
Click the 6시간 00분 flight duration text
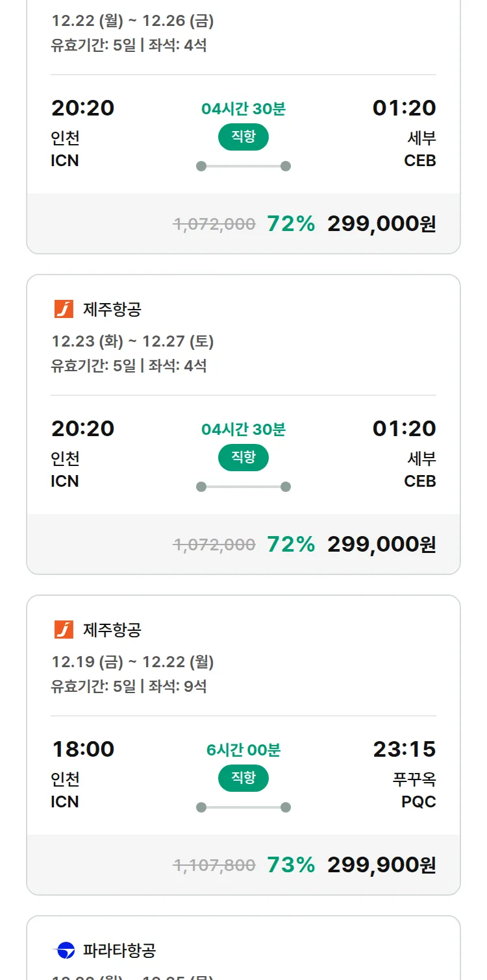pyautogui.click(x=243, y=750)
